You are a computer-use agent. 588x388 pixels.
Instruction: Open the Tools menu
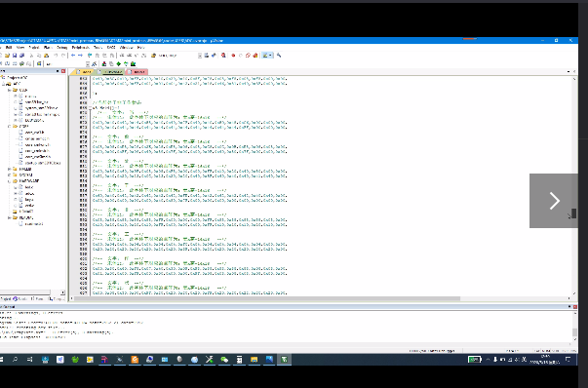click(x=98, y=48)
